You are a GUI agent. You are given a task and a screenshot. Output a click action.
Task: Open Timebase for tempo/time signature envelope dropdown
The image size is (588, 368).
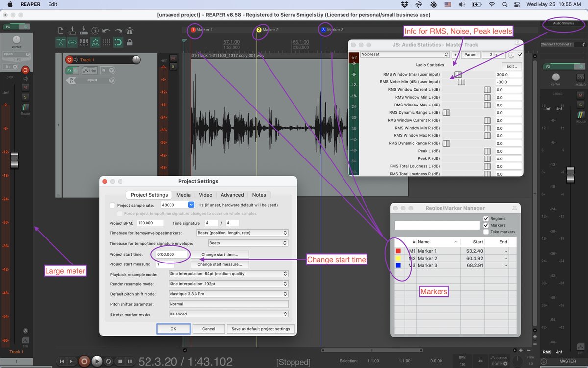pyautogui.click(x=248, y=243)
